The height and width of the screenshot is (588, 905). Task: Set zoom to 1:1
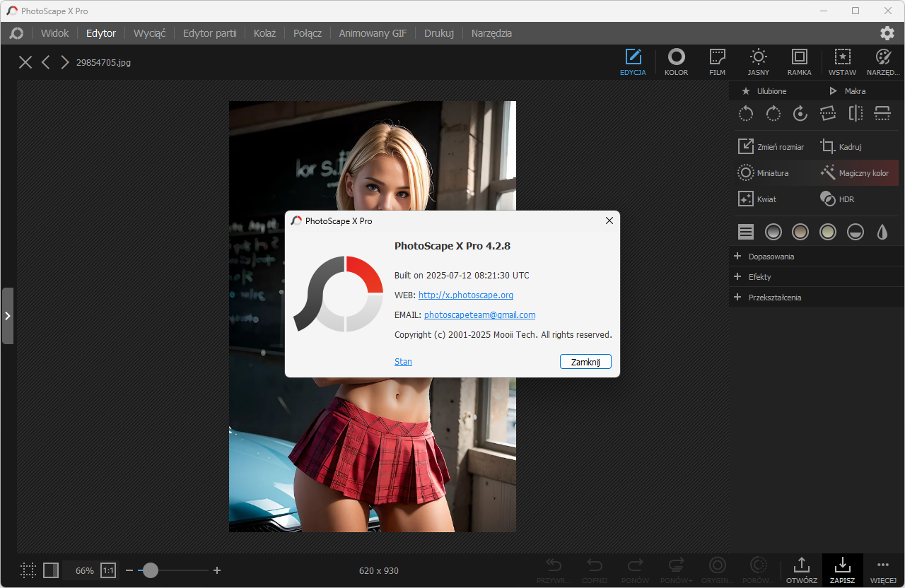108,570
